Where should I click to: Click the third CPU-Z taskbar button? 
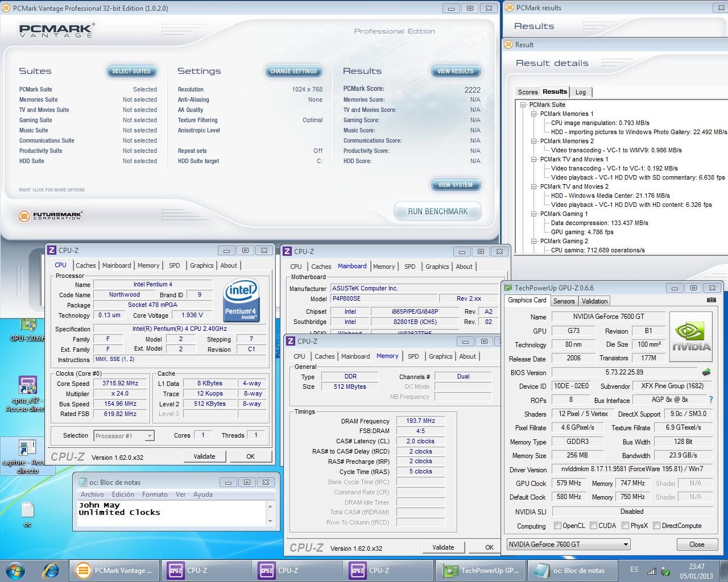387,570
